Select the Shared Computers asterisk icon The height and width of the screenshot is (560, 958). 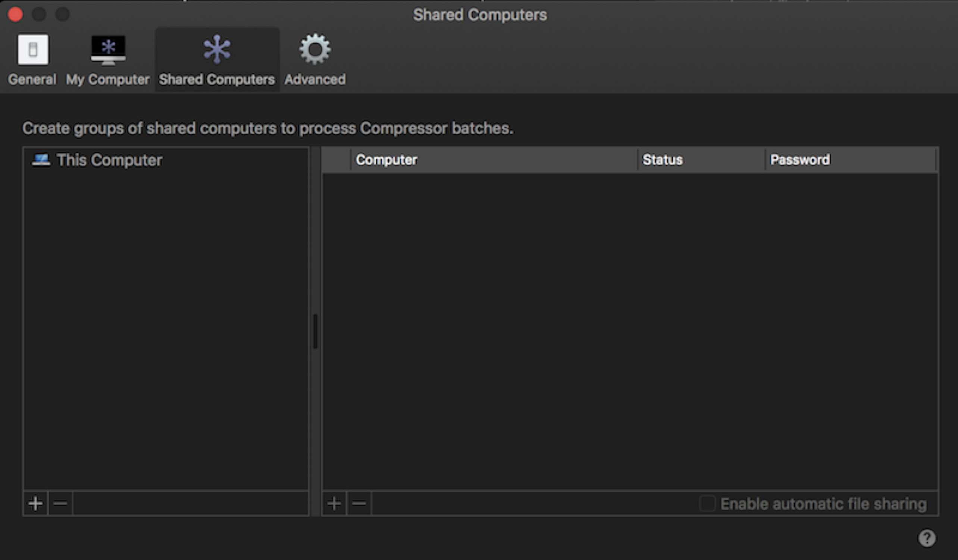(x=217, y=49)
